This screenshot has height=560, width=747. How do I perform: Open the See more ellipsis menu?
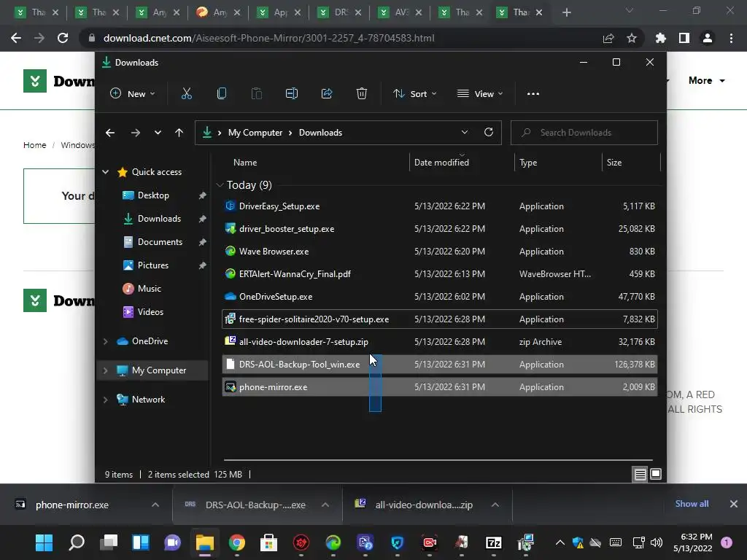pyautogui.click(x=533, y=94)
